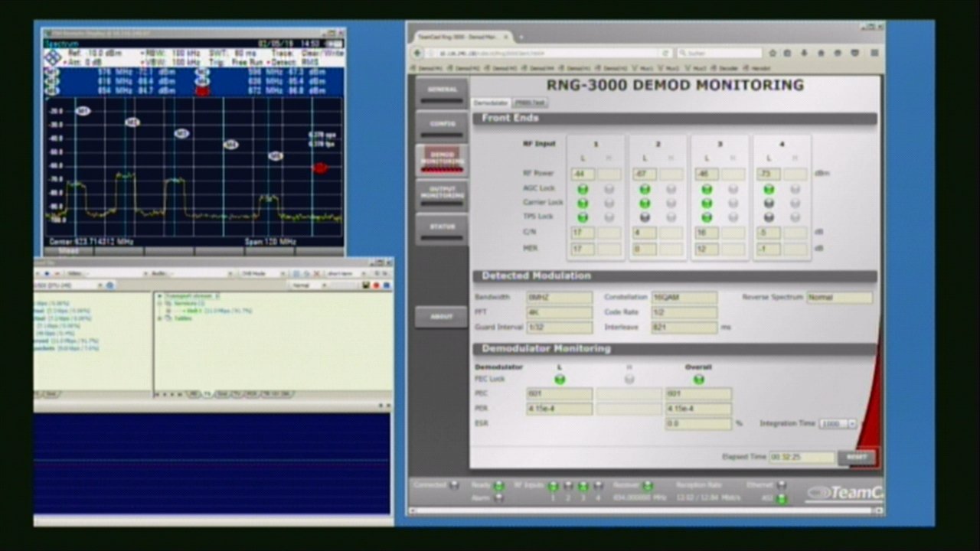Click the ASI status light
980x551 pixels.
tap(781, 498)
